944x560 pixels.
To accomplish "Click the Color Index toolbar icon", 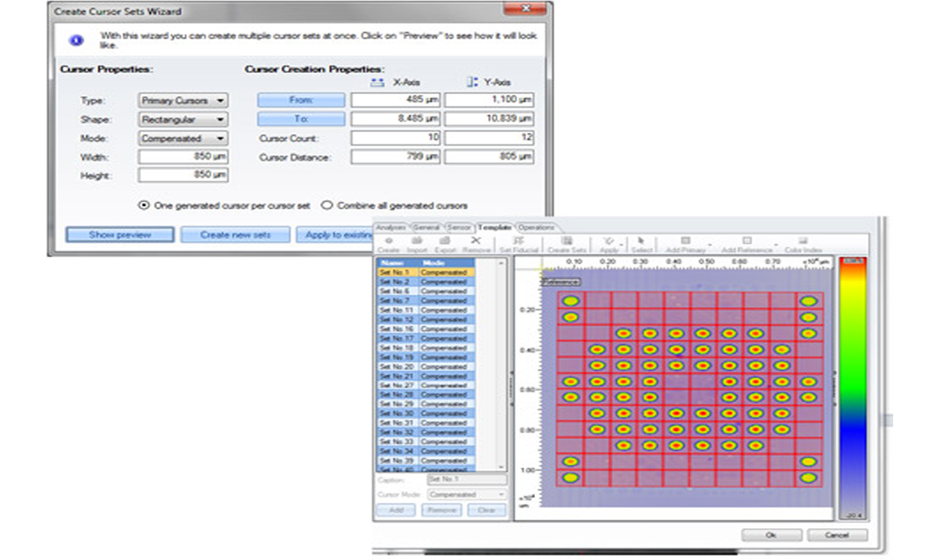I will [x=803, y=244].
